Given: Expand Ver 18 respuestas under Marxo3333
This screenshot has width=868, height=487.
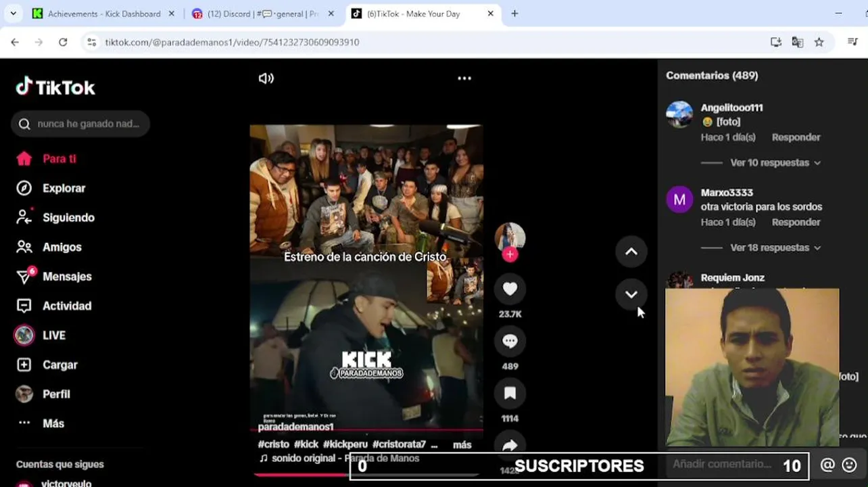Looking at the screenshot, I should coord(775,248).
